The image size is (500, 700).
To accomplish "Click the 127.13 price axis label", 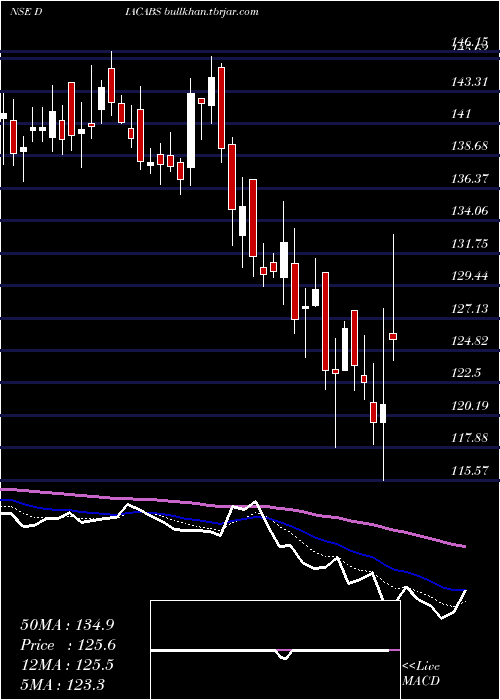I will [x=468, y=308].
